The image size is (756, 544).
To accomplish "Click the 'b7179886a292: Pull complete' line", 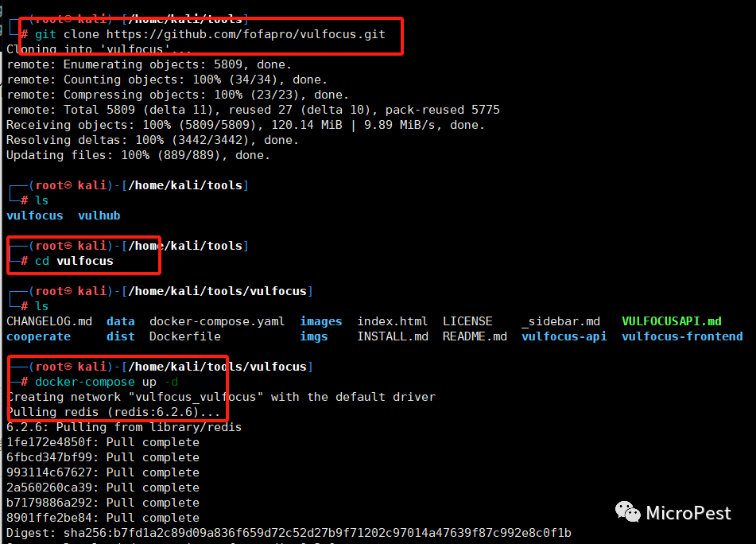I will click(103, 503).
